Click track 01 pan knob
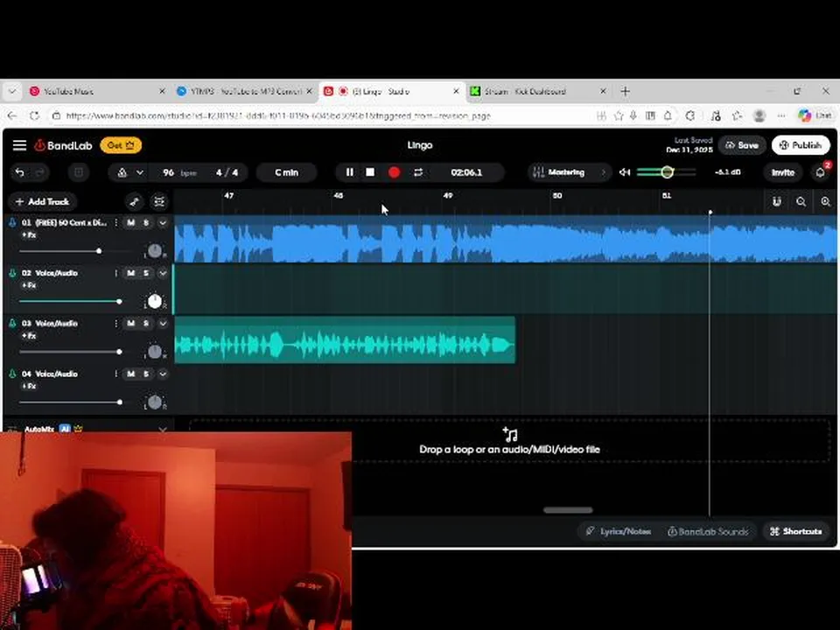Screen dimensions: 840x630 pos(154,251)
